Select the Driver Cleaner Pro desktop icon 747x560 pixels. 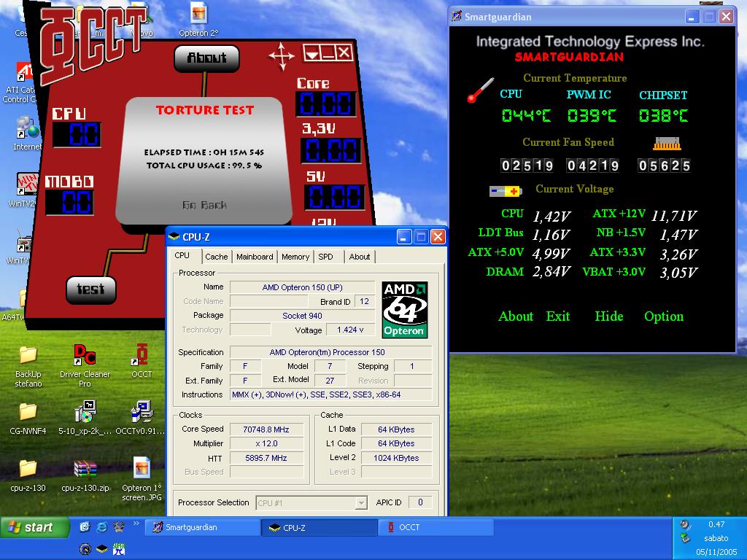tap(85, 366)
